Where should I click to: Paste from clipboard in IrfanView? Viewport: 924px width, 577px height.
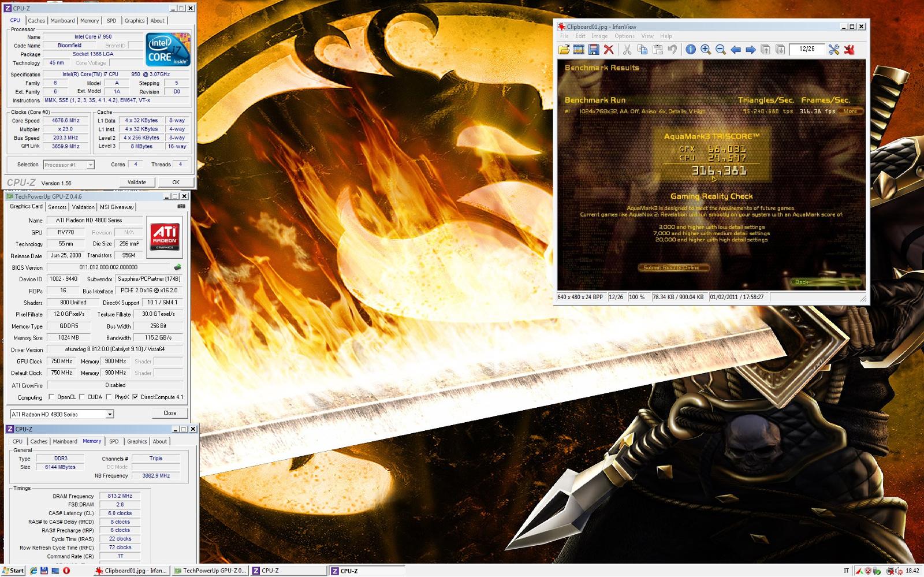click(x=657, y=50)
